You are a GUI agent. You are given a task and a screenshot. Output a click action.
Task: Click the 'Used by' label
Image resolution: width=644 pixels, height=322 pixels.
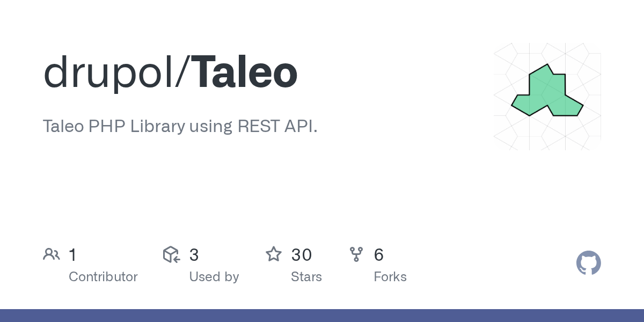[x=214, y=277]
